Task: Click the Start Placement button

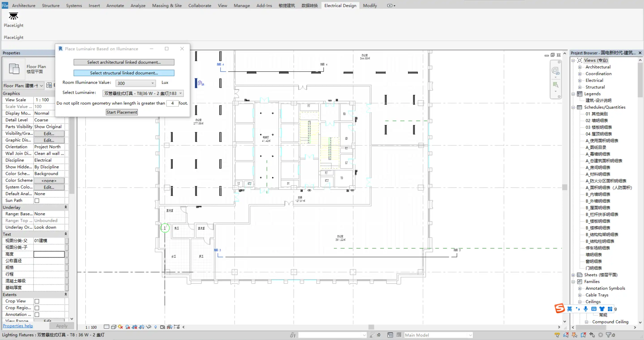Action: click(122, 112)
